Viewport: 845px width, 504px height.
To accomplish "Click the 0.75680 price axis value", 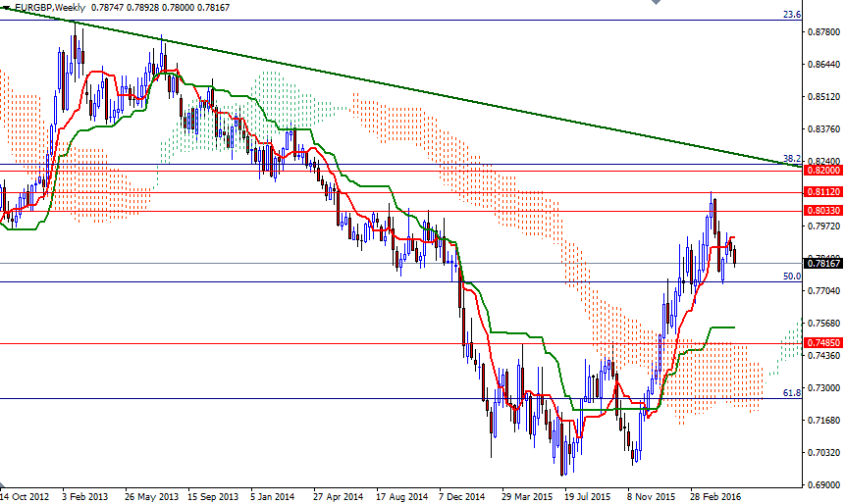I will pyautogui.click(x=824, y=323).
